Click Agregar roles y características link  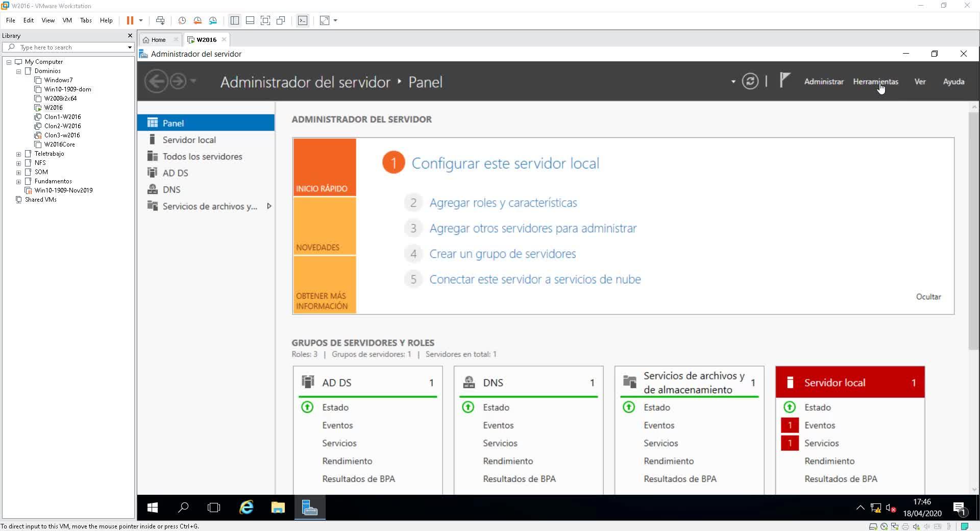click(x=503, y=203)
